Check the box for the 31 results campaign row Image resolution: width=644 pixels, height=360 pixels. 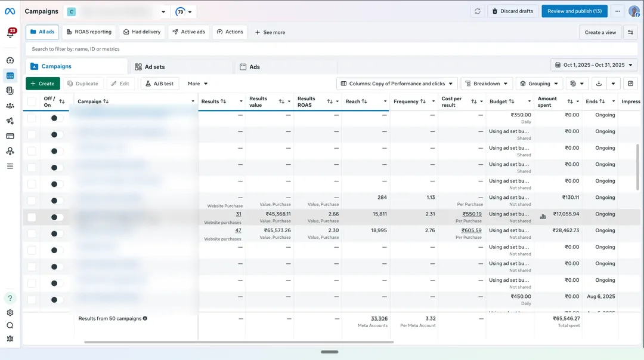coord(32,217)
